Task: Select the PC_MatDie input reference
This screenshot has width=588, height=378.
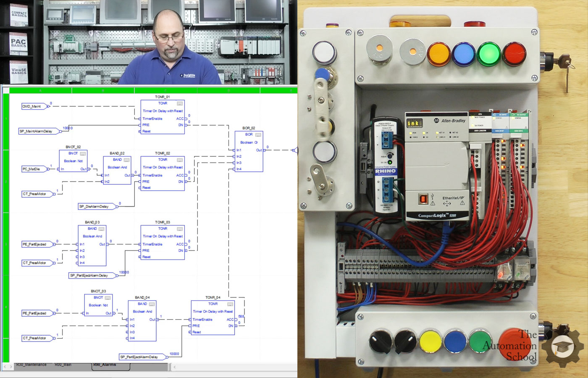Action: click(x=31, y=169)
